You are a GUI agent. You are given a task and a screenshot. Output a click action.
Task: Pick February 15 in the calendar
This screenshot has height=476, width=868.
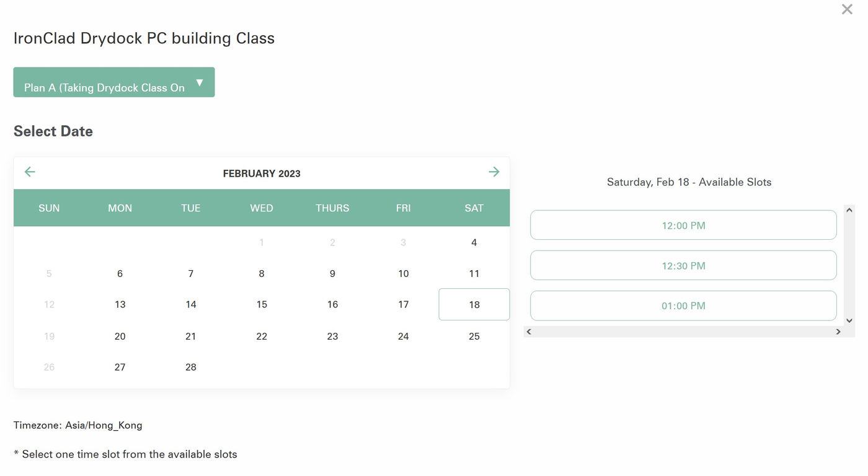(x=262, y=304)
